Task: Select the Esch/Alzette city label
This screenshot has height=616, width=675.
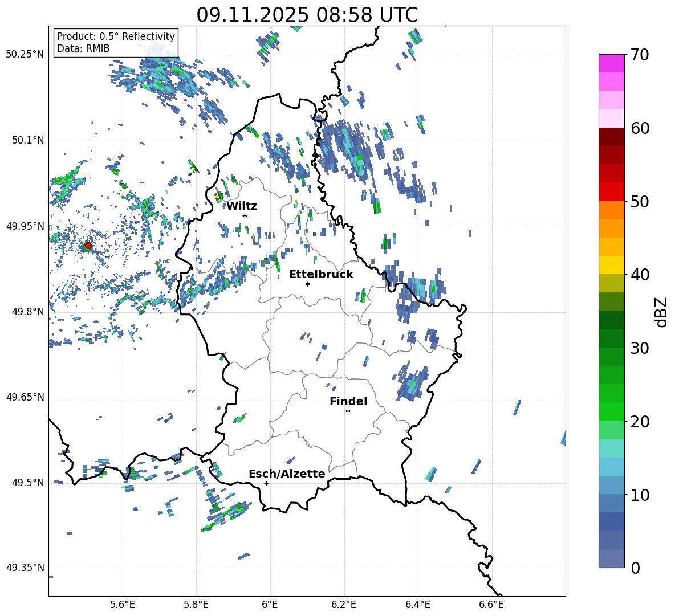Action: [x=286, y=474]
